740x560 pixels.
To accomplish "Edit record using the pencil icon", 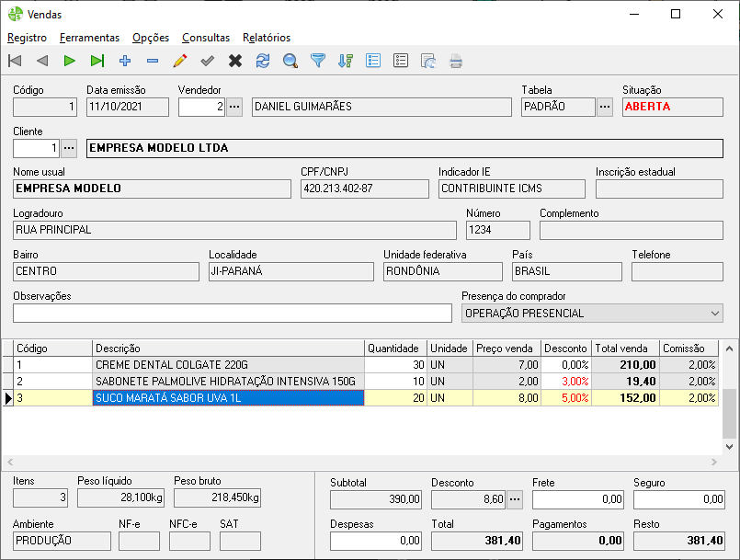I will pos(180,62).
